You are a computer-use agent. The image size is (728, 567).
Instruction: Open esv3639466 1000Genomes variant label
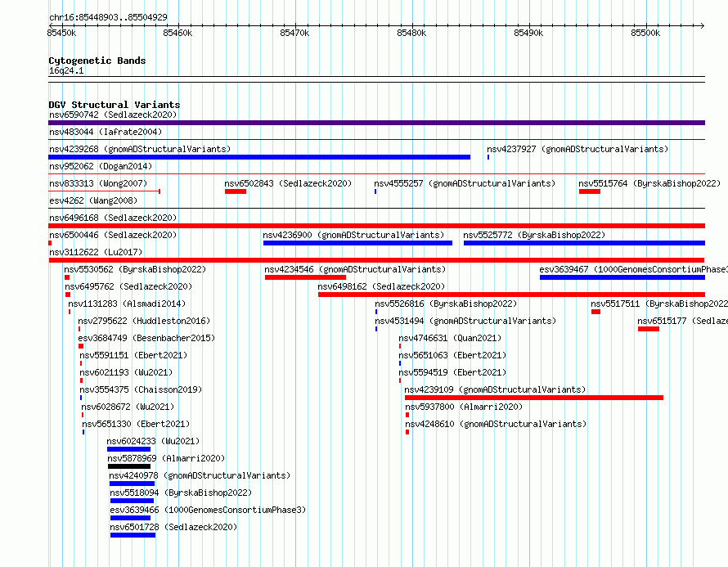pos(208,510)
